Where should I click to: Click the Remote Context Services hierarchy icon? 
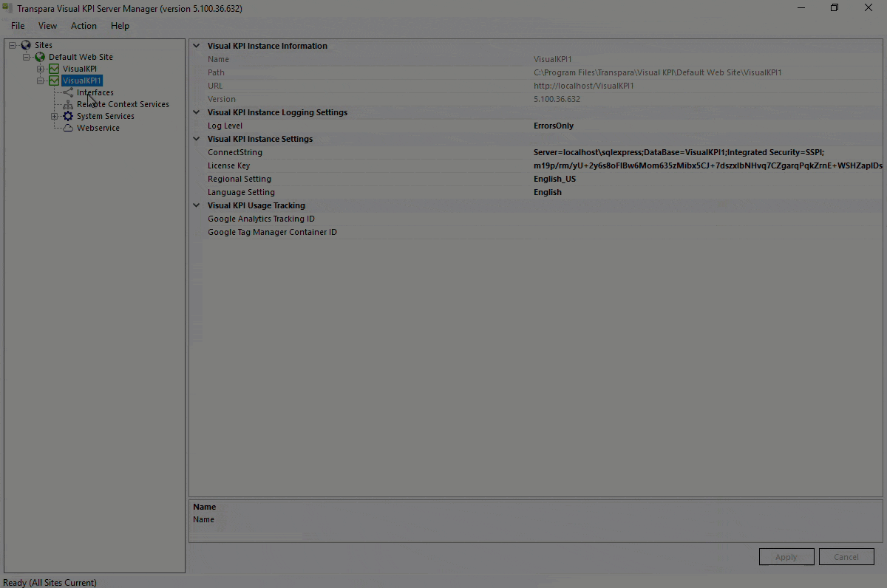coord(68,104)
